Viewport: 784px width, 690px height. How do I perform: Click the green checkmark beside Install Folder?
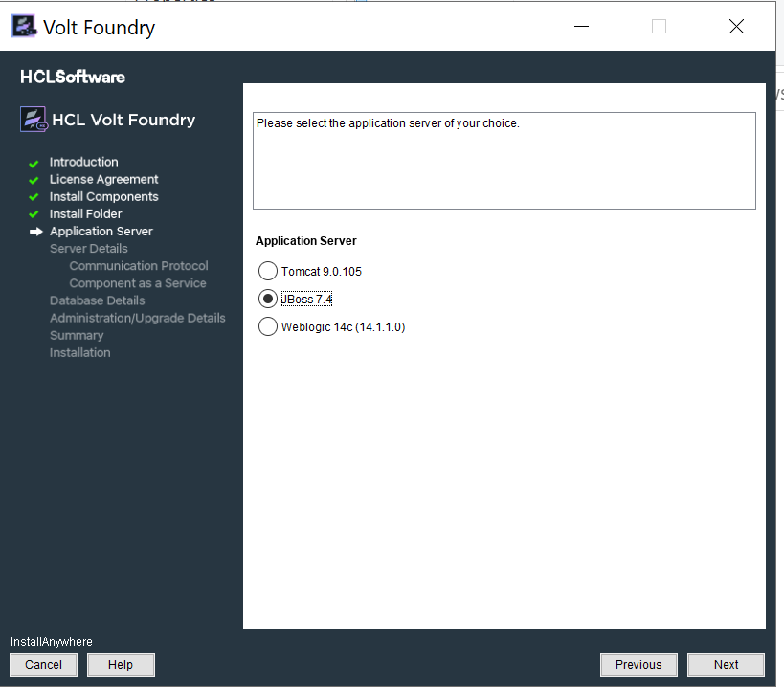(x=34, y=214)
